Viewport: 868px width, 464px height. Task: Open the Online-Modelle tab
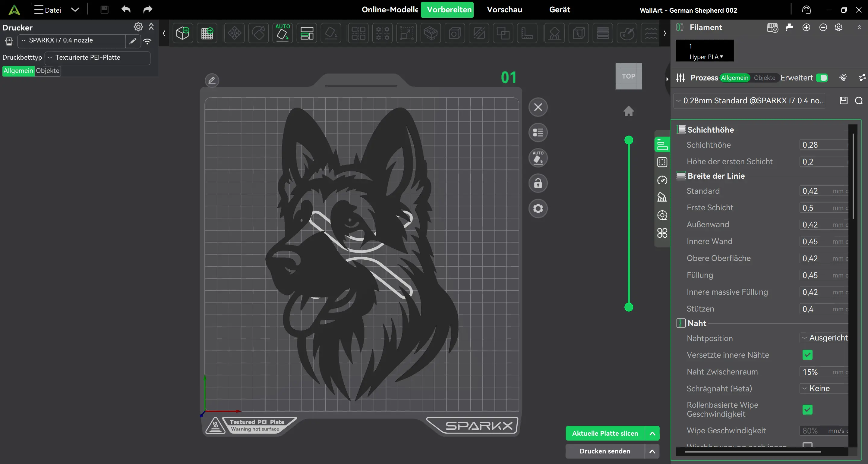pyautogui.click(x=390, y=9)
